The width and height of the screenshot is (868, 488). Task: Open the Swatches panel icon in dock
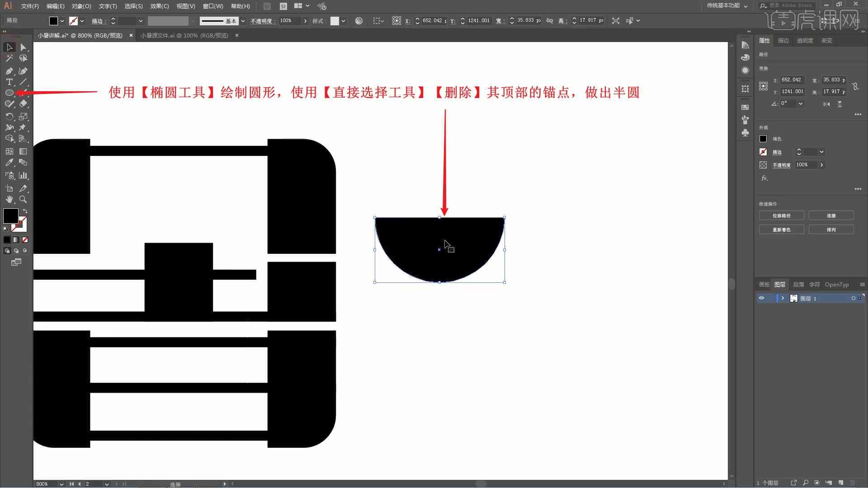tap(745, 107)
